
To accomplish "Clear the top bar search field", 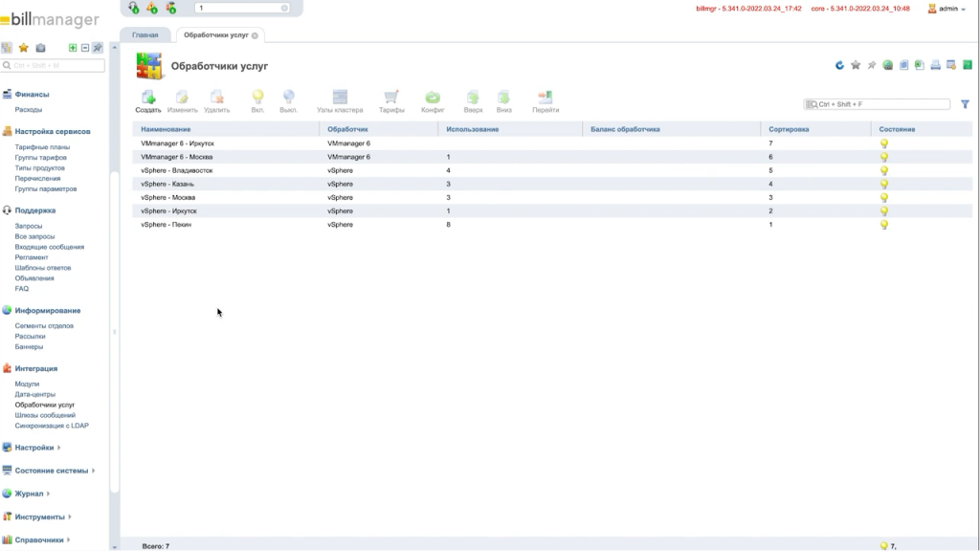I will (x=284, y=8).
